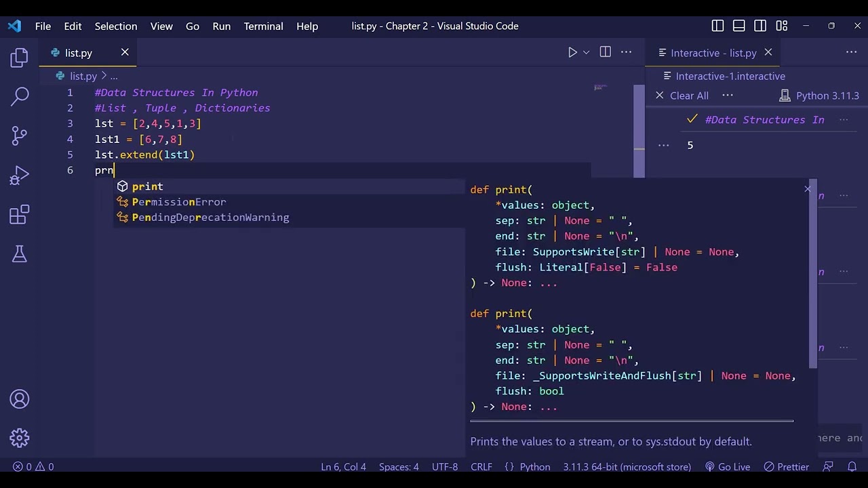Run Python file play button

(x=572, y=52)
